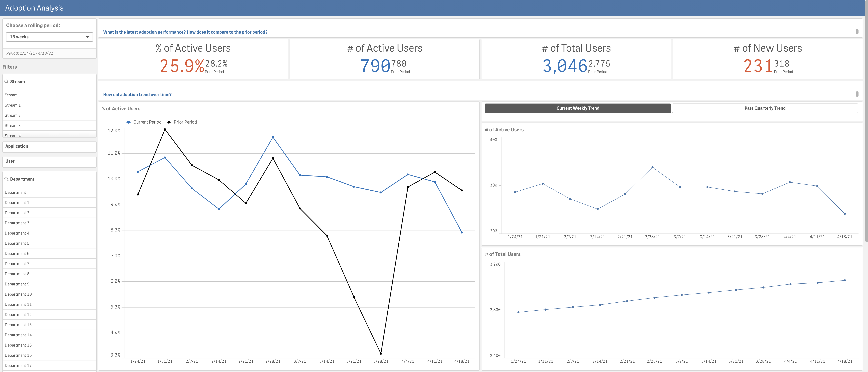Click the # of Active Users trend chart title
The image size is (868, 372).
click(x=504, y=130)
